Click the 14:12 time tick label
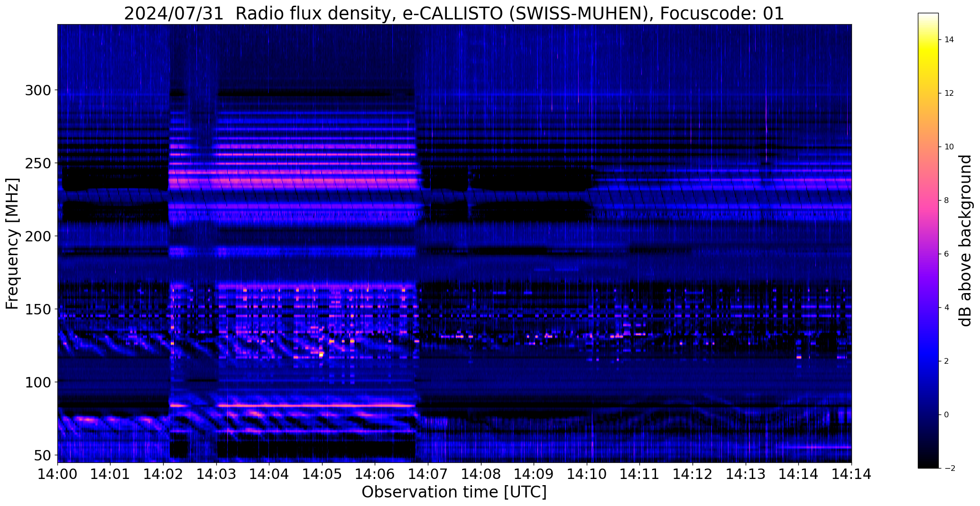 click(693, 474)
